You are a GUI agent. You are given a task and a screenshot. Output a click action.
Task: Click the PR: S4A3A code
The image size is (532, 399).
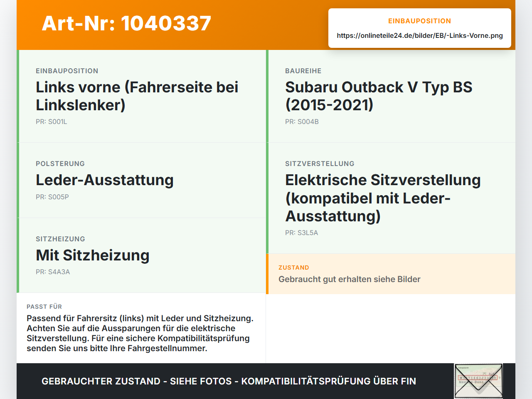tap(53, 272)
